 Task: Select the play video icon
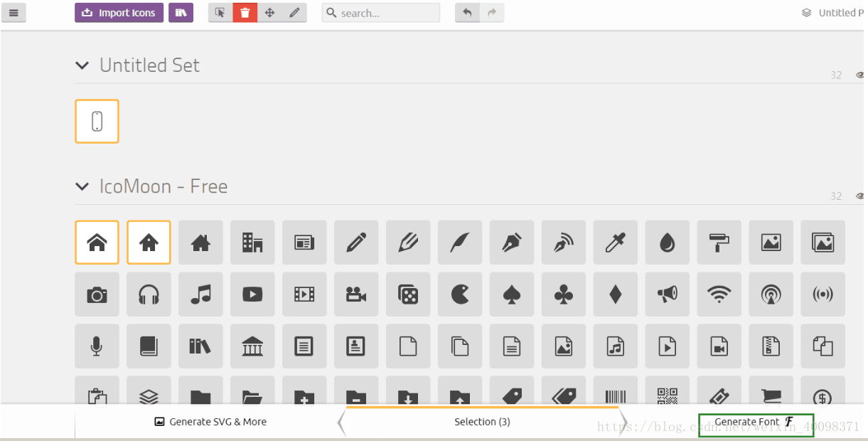point(252,294)
